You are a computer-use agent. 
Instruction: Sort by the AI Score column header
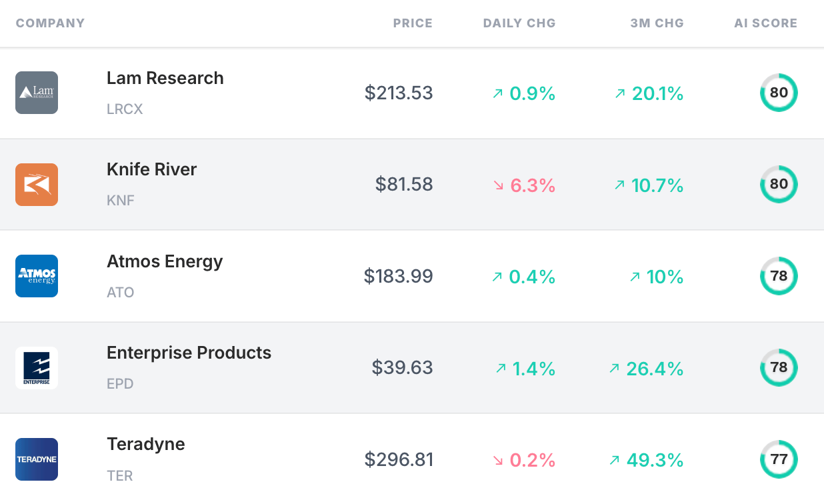(x=765, y=23)
